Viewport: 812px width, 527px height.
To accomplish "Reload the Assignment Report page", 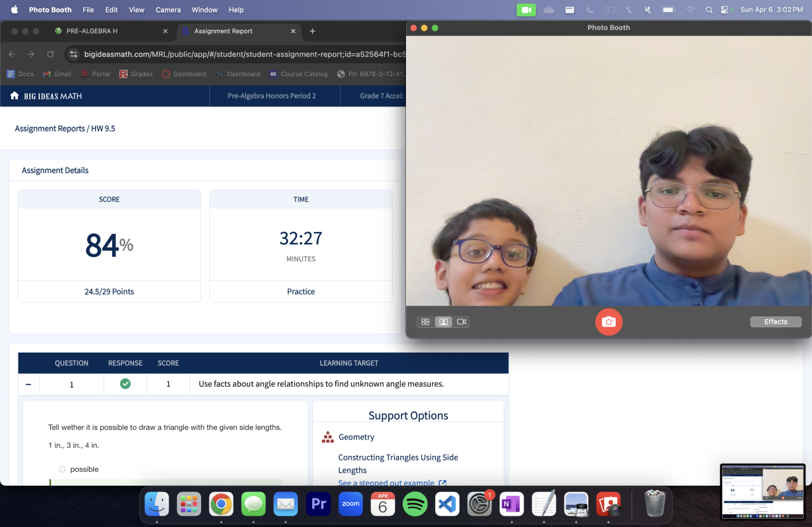I will 51,55.
